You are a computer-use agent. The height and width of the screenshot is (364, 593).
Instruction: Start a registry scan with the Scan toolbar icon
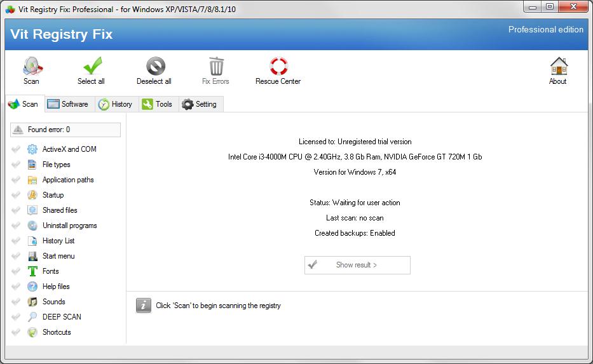[x=32, y=66]
